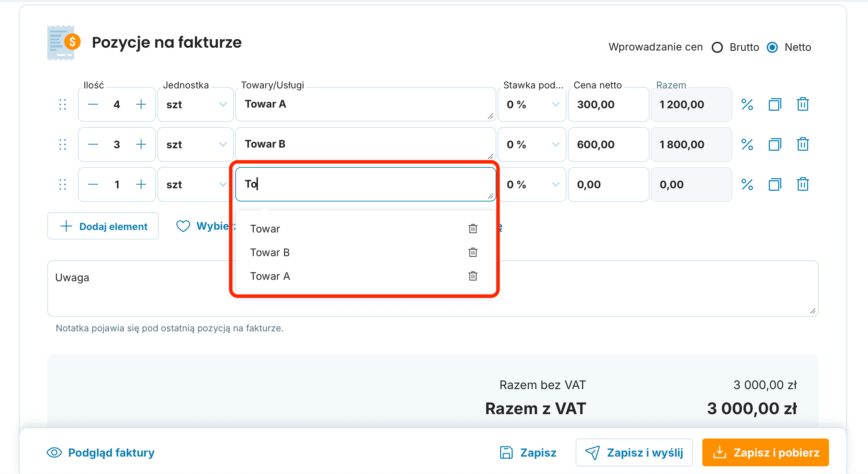Screen dimensions: 868x474
Task: Click Cena netto field showing 300,00
Action: 608,104
